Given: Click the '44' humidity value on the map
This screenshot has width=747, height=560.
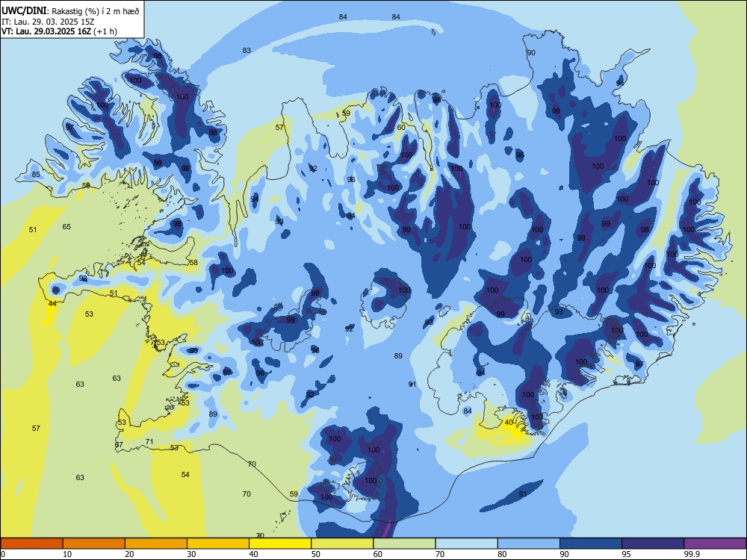Looking at the screenshot, I should [x=52, y=304].
